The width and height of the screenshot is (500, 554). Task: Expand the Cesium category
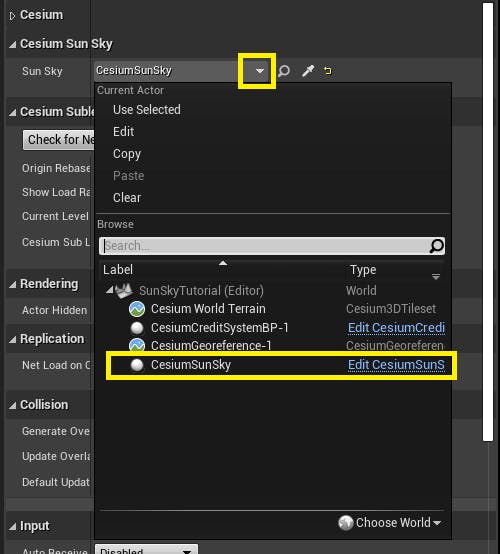pos(12,16)
